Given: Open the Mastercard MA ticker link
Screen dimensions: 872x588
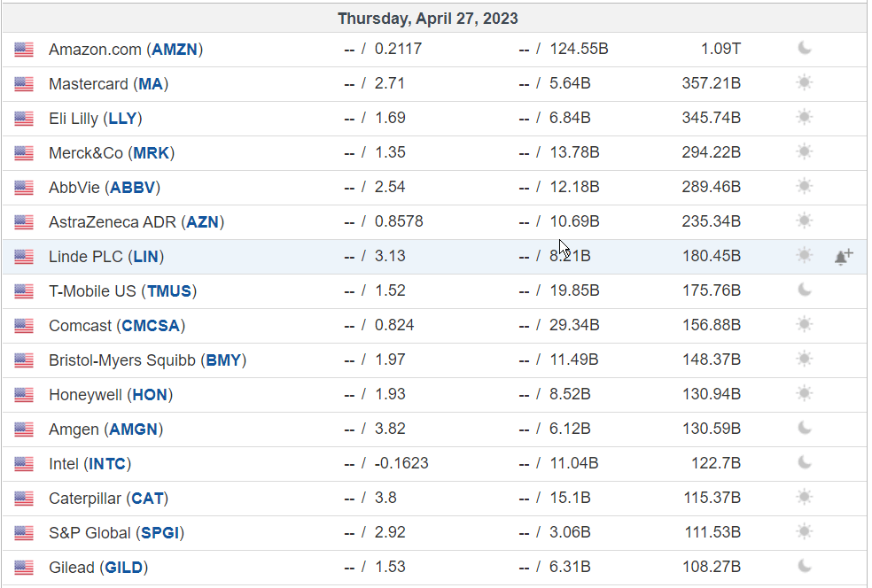Looking at the screenshot, I should (151, 84).
